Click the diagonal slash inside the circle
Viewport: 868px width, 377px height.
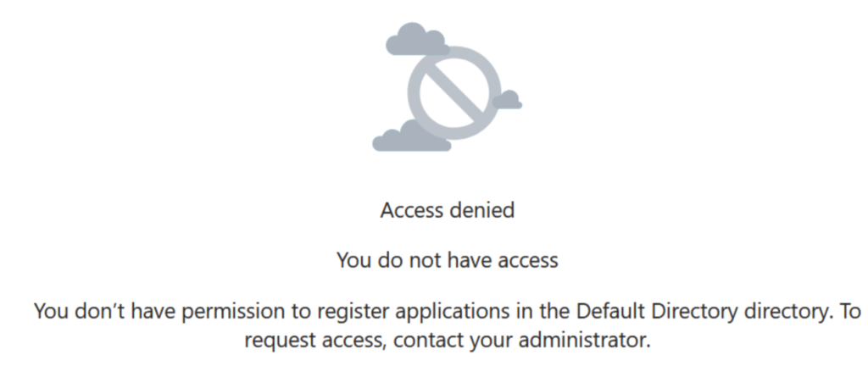(454, 93)
